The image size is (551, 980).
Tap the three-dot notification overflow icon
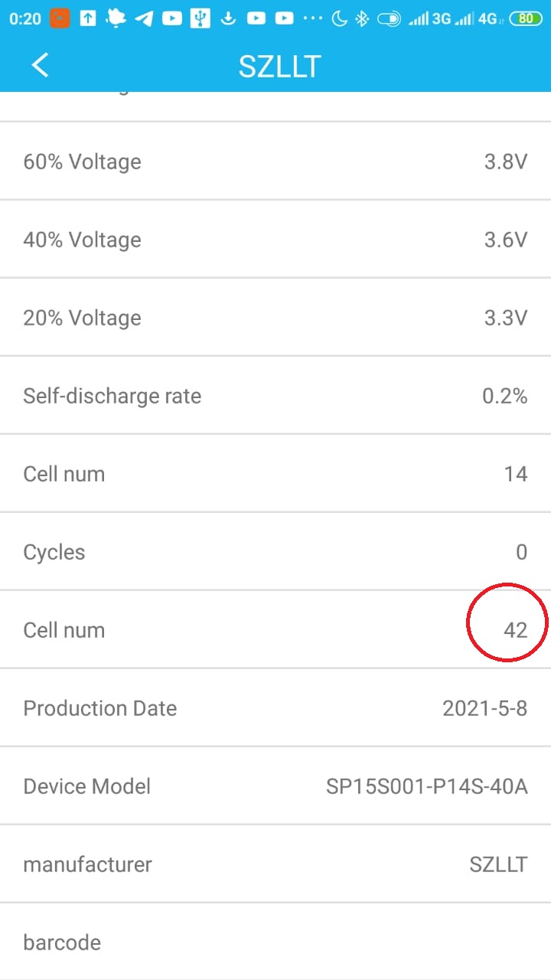(314, 19)
